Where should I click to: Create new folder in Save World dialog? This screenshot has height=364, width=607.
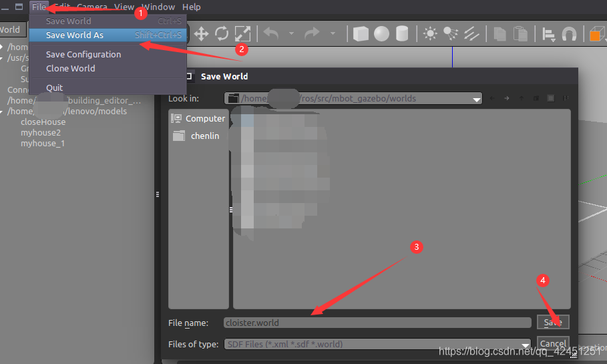[536, 98]
